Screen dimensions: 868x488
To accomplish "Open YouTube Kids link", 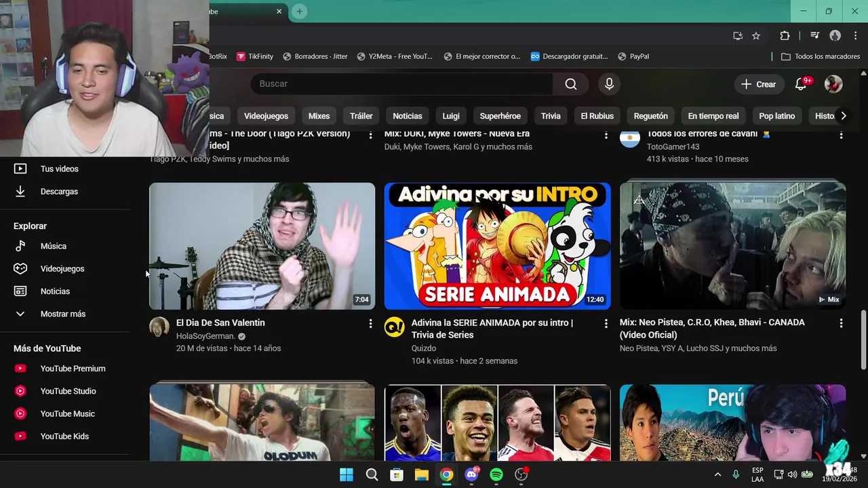I will 65,436.
